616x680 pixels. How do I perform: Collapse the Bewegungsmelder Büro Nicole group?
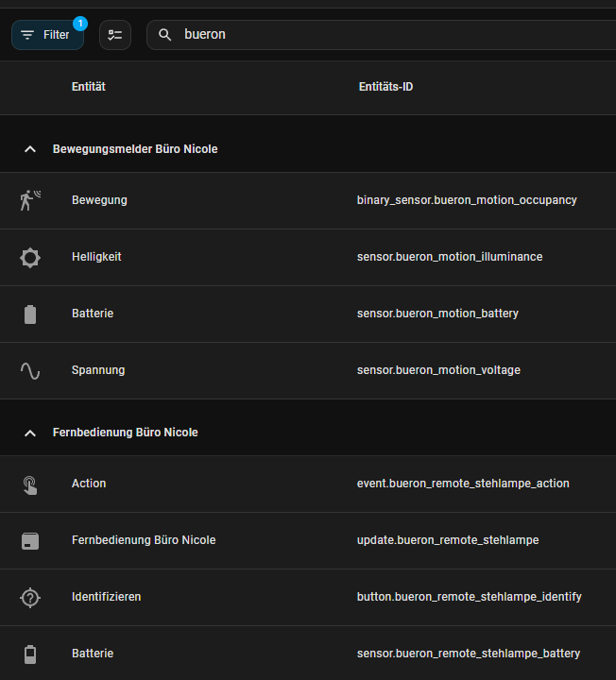tap(30, 149)
